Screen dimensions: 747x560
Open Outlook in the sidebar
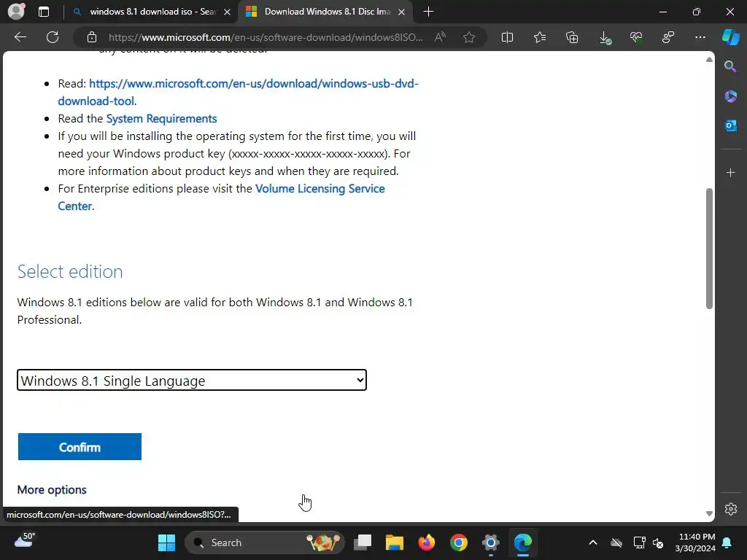pos(730,125)
